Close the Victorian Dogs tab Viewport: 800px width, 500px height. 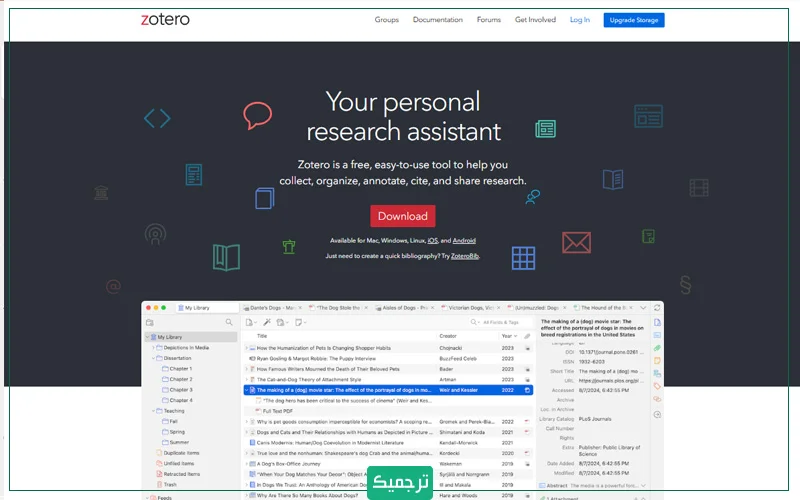pos(498,308)
